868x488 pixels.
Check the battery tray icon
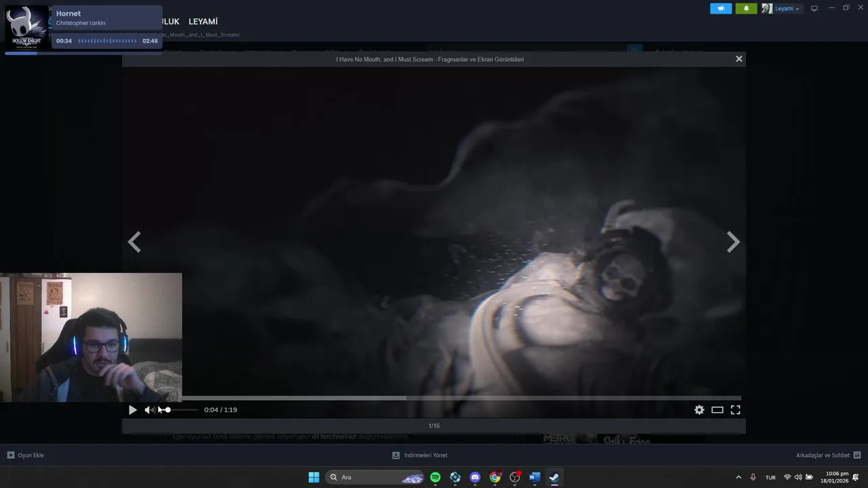tap(809, 477)
